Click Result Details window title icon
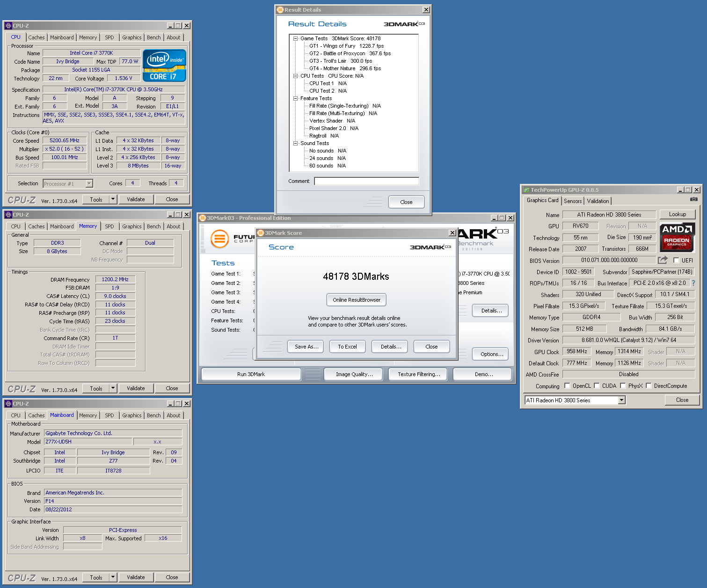Viewport: 707px width, 588px height. pos(280,10)
